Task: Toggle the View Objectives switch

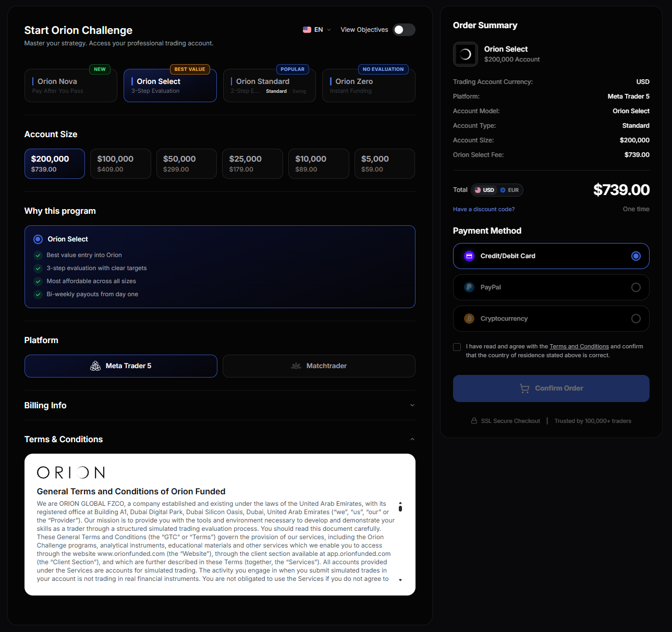Action: pos(404,30)
